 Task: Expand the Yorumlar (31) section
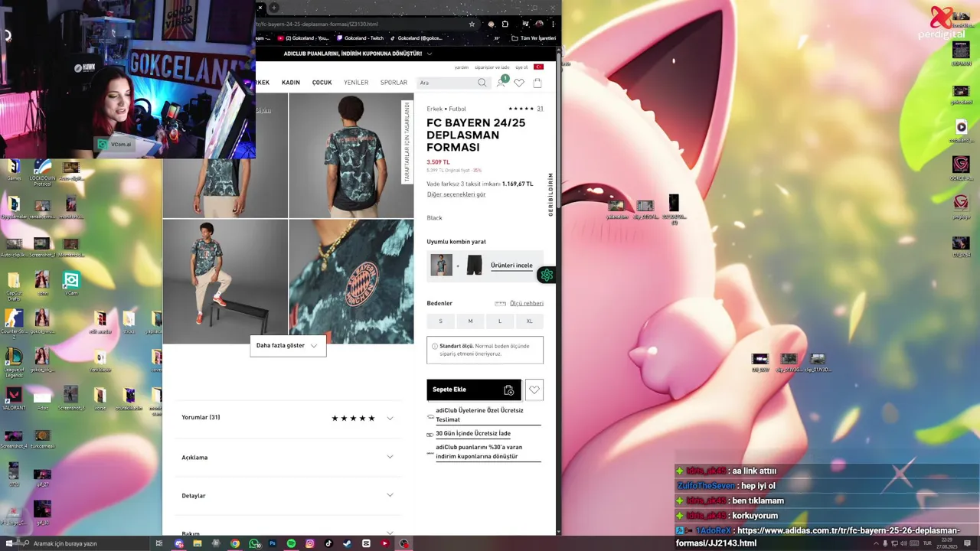tap(287, 418)
